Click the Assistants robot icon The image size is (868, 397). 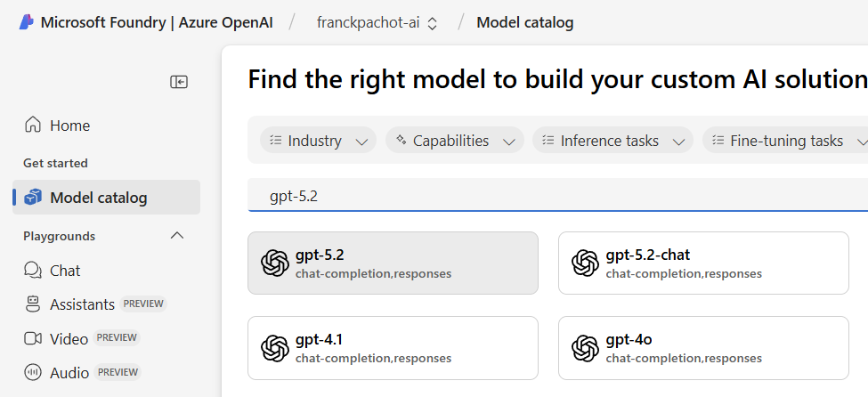tap(33, 304)
